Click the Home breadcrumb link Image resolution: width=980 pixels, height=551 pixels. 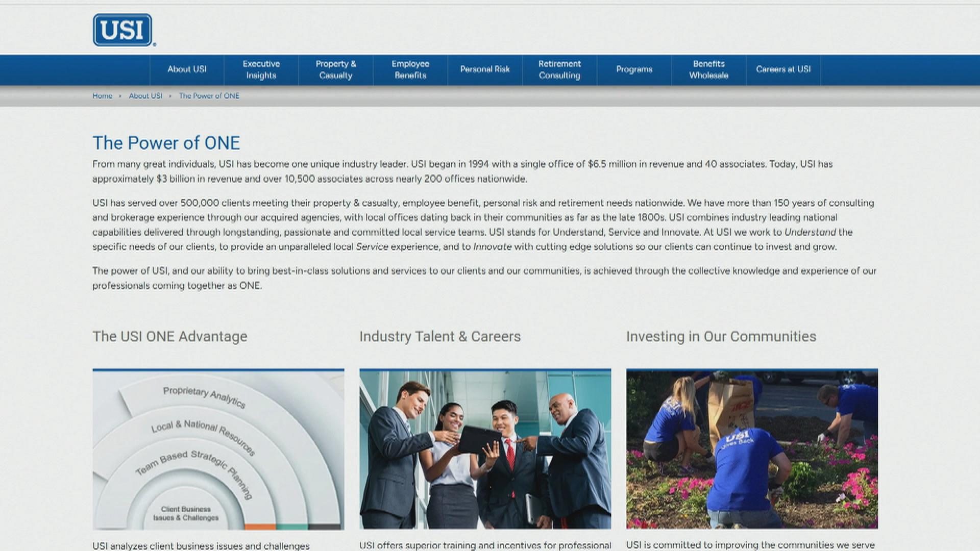click(x=102, y=96)
